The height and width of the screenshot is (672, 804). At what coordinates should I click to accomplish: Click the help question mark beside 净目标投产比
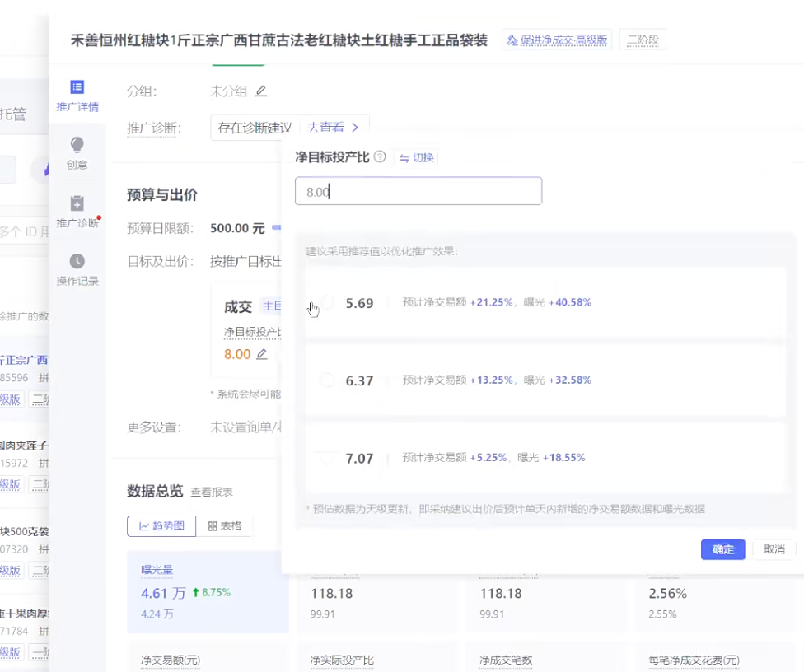point(380,156)
